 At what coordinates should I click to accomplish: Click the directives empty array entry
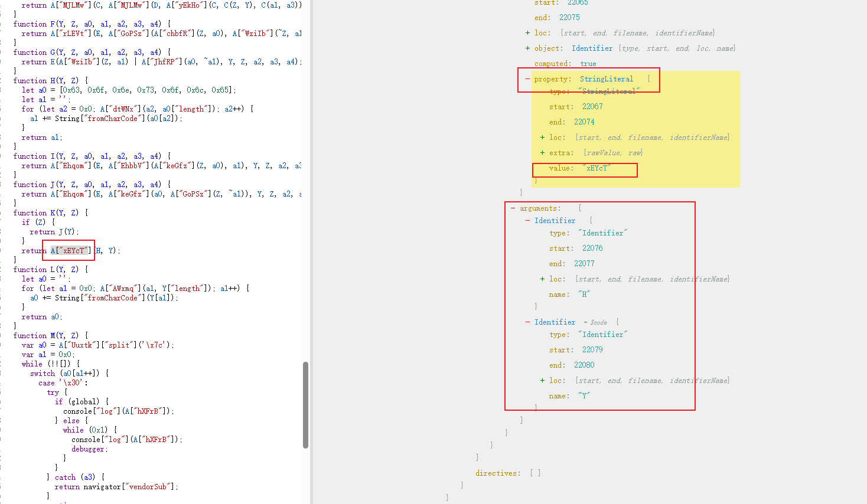click(x=508, y=473)
